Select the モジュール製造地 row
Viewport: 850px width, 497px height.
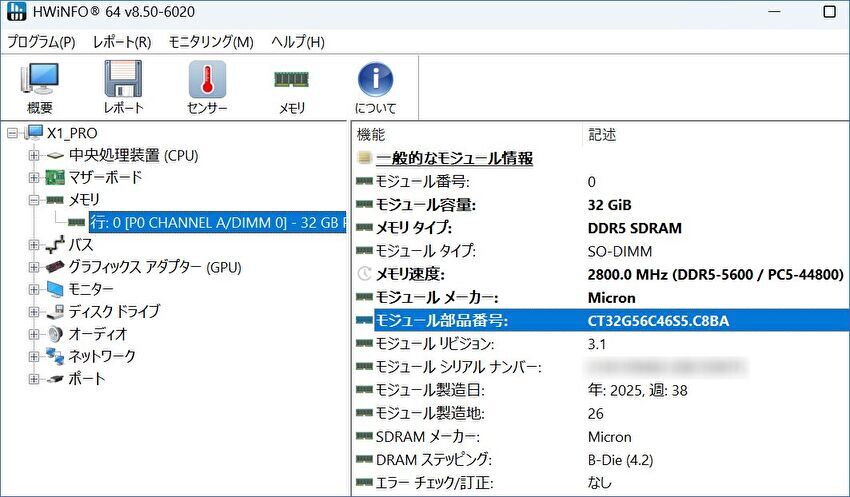click(602, 413)
